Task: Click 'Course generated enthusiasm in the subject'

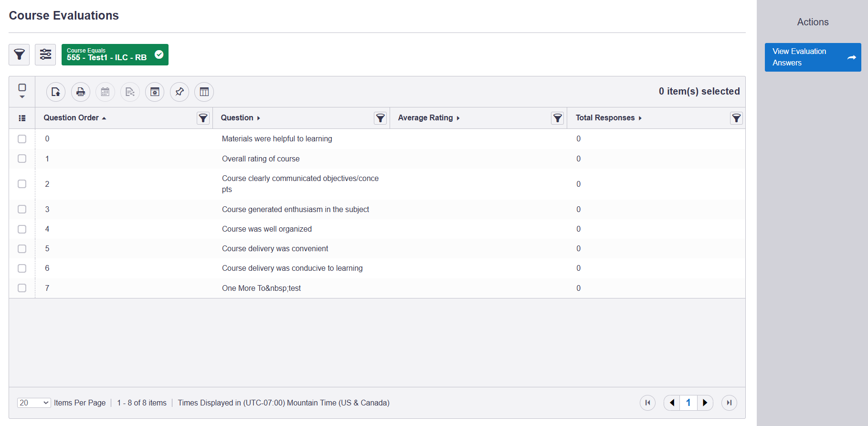Action: pyautogui.click(x=296, y=209)
